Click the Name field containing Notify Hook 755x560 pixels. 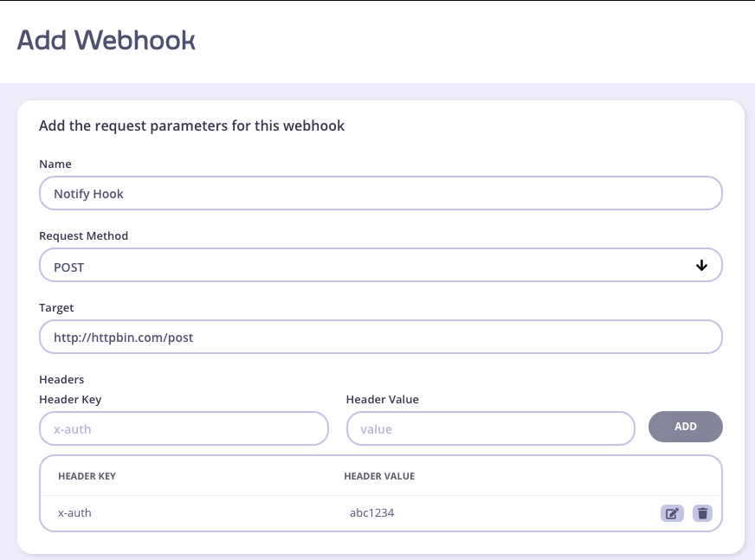381,194
